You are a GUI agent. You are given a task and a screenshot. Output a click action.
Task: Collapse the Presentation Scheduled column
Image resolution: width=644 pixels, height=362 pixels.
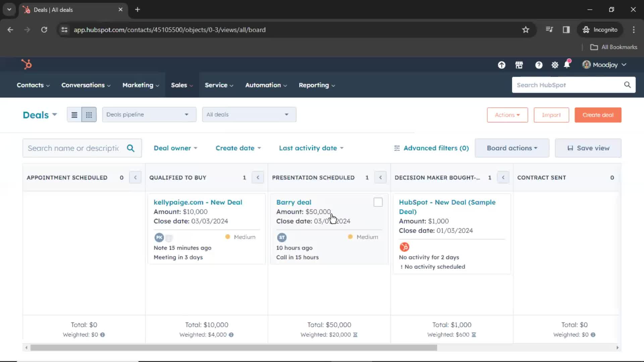(380, 177)
